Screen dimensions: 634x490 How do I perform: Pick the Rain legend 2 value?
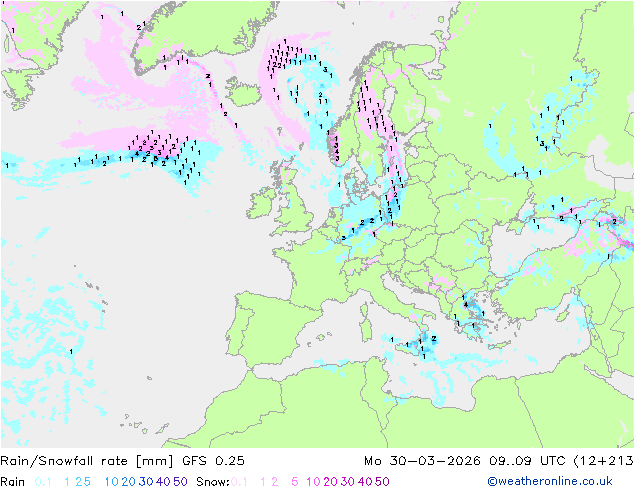[x=79, y=482]
